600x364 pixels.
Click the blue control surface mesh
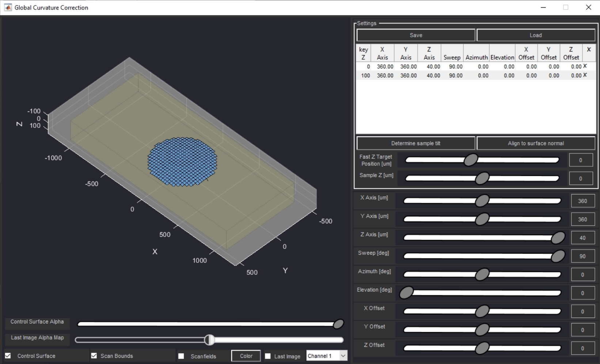tap(182, 162)
